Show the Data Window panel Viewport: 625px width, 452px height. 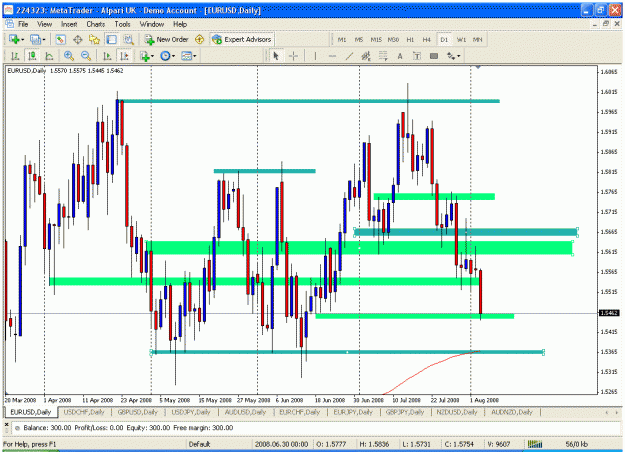[x=77, y=39]
